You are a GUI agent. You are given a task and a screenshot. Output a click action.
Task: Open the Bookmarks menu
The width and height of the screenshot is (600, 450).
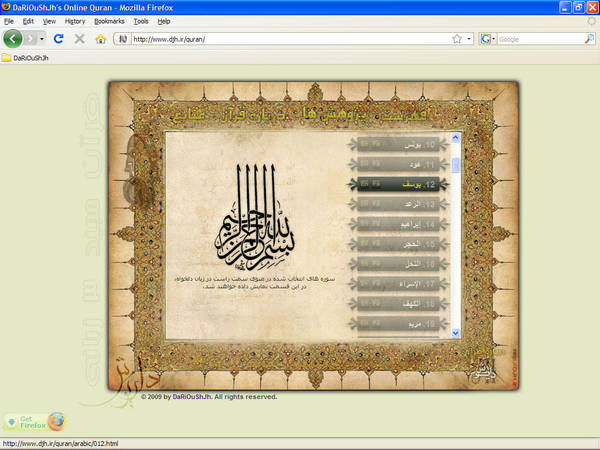[109, 21]
